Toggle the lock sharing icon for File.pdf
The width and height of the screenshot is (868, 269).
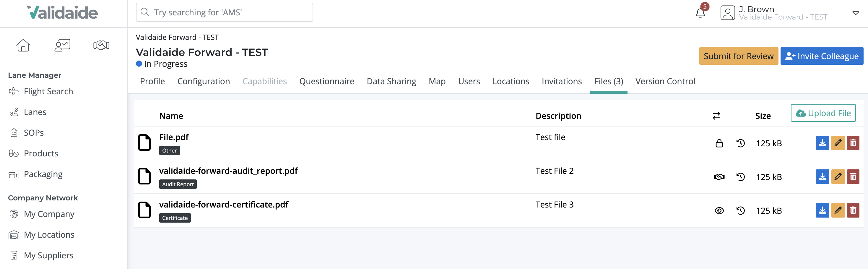click(x=719, y=143)
